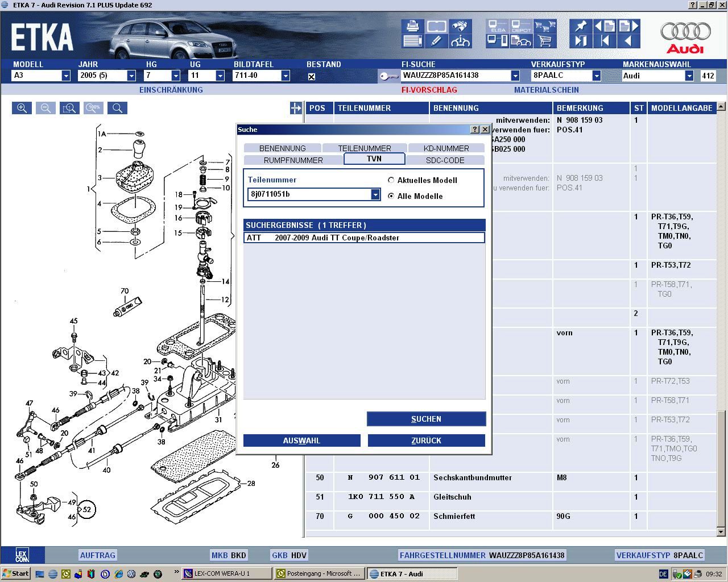
Task: Open the BILDTAFEL dropdown showing 711-40
Action: tap(286, 76)
